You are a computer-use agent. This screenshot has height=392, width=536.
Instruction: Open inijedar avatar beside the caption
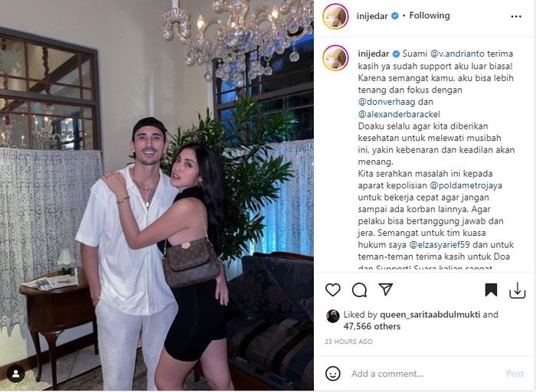click(335, 58)
